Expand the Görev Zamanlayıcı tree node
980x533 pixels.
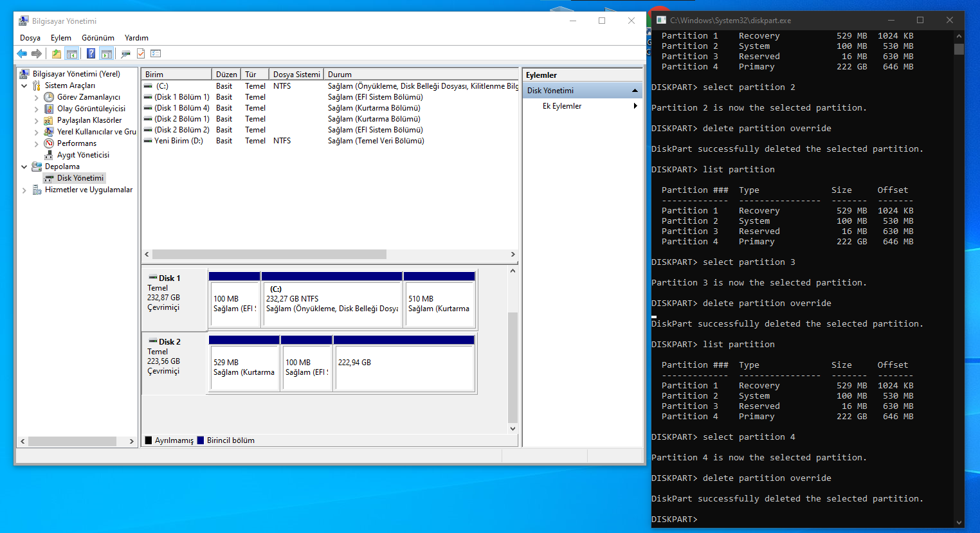point(37,97)
